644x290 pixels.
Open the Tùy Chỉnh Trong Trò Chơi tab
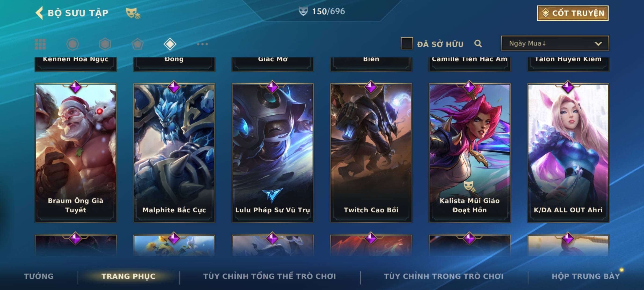pyautogui.click(x=444, y=276)
